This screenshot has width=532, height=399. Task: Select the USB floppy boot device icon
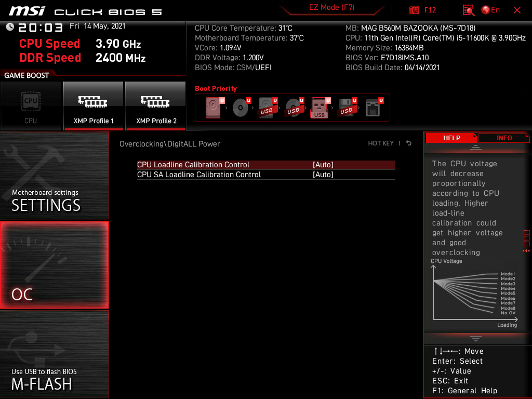347,108
